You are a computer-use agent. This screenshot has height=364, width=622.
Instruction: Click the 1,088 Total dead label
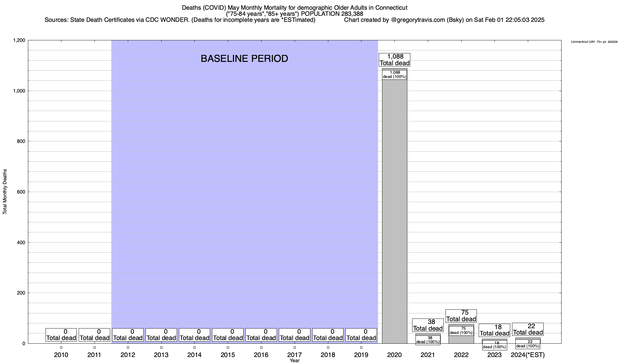pyautogui.click(x=395, y=60)
